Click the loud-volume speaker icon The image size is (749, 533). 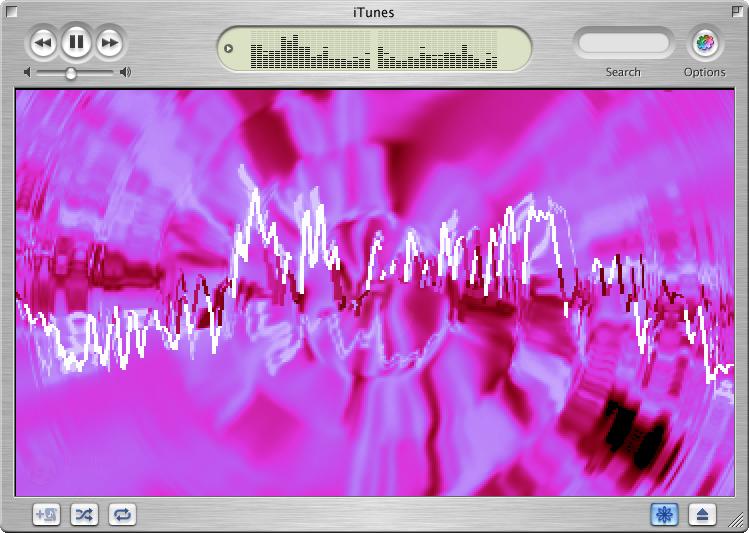click(x=126, y=72)
